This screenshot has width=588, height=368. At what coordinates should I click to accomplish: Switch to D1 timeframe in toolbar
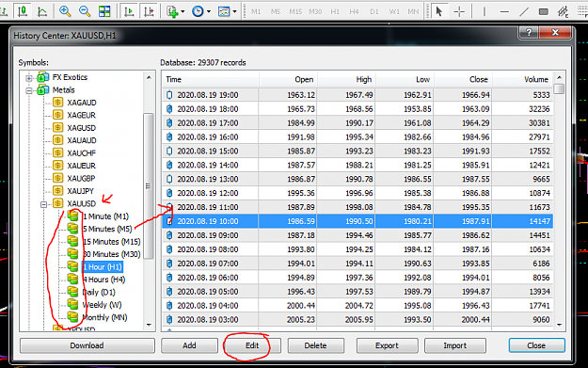coord(373,11)
